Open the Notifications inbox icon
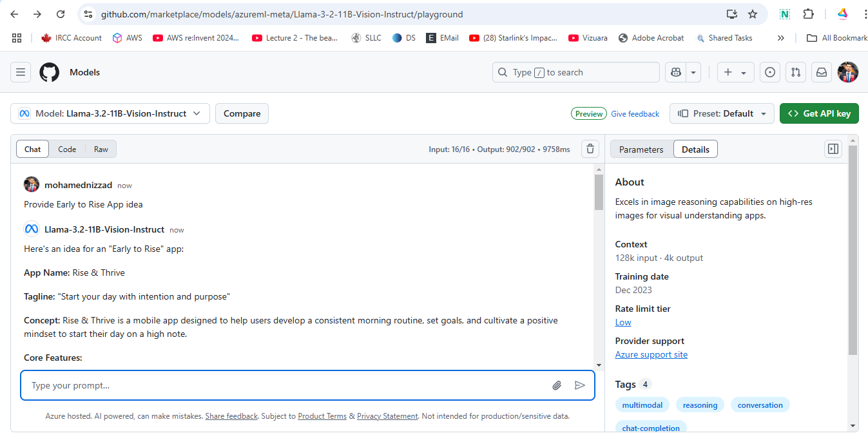Screen dimensions: 868x440 pos(822,72)
